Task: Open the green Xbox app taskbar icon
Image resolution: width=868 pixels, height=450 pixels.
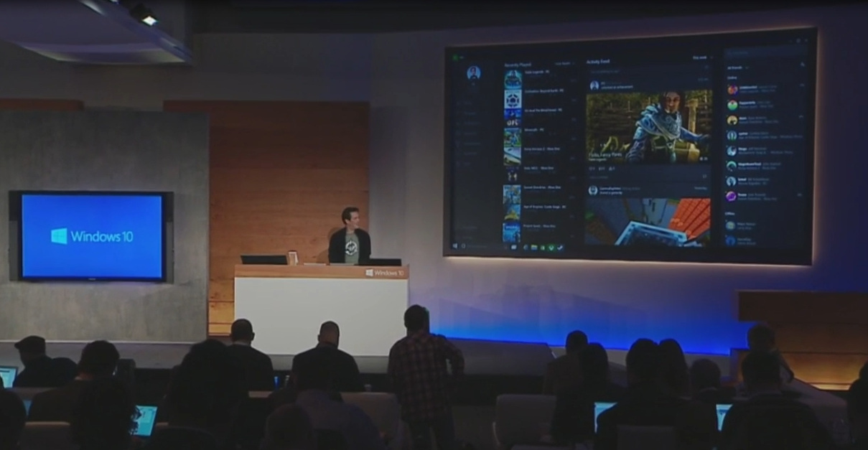Action: click(x=550, y=248)
